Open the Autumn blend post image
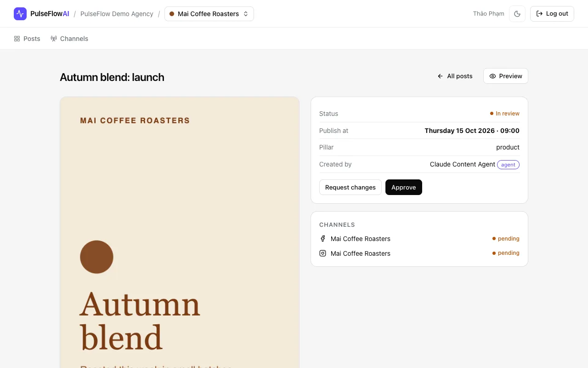Viewport: 588px width, 368px height. tap(180, 232)
